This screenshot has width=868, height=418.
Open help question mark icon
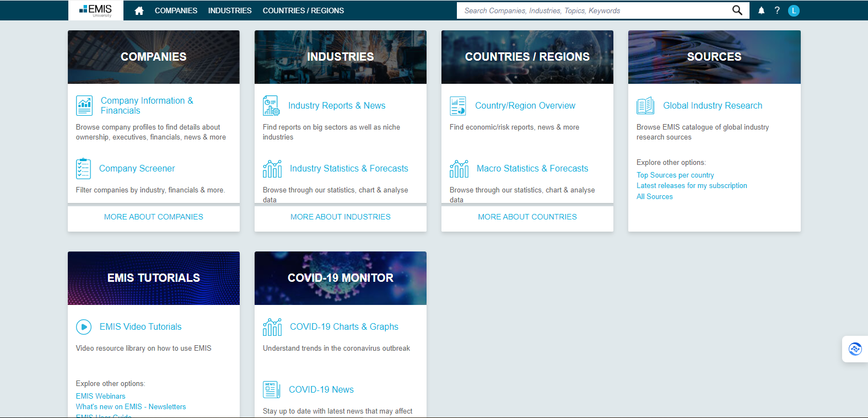pyautogui.click(x=777, y=10)
